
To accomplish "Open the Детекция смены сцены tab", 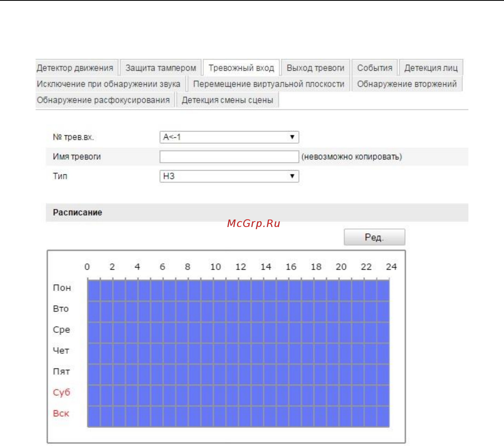I will pos(227,100).
